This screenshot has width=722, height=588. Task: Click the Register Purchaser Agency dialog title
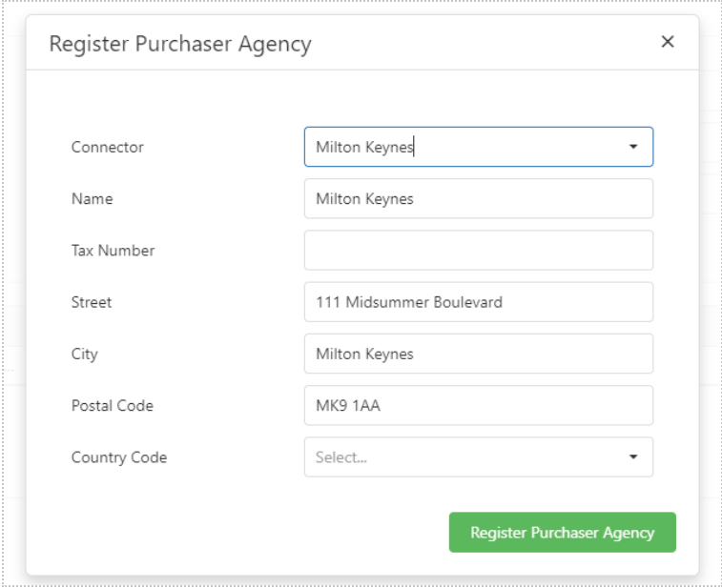(x=180, y=43)
